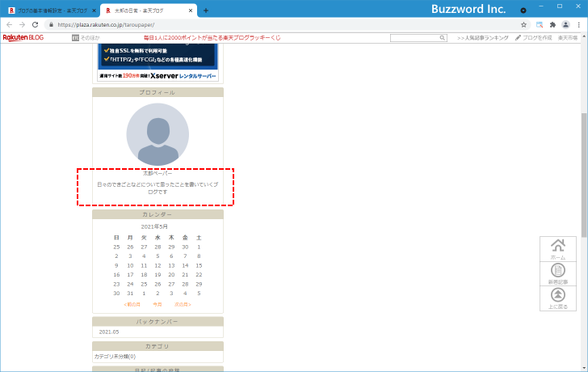Bookmark this page with the star icon

click(x=523, y=25)
